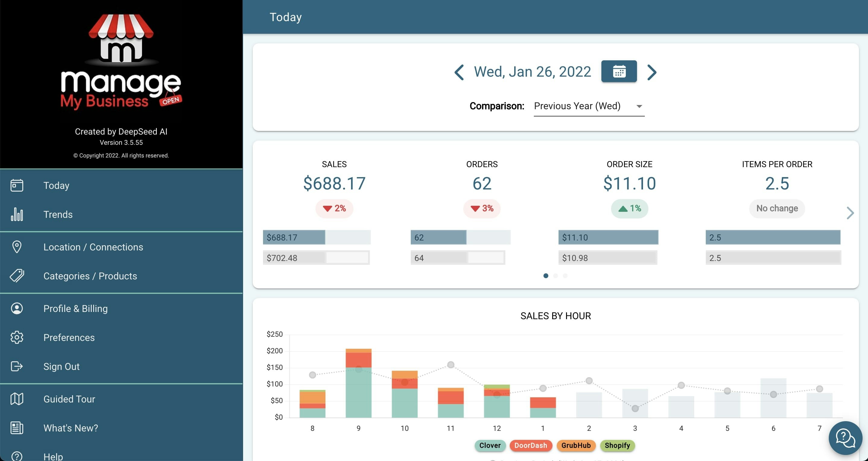Click the Sign Out exit icon

pyautogui.click(x=17, y=366)
